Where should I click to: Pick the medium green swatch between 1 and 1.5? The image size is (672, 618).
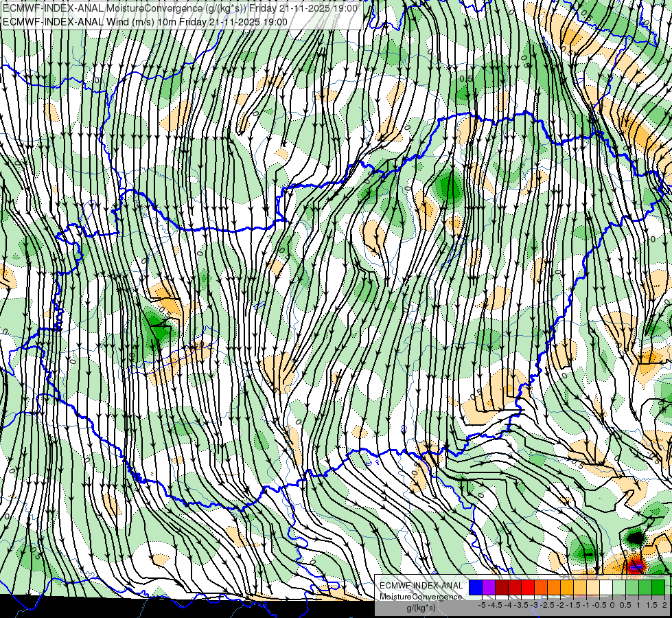click(x=646, y=588)
